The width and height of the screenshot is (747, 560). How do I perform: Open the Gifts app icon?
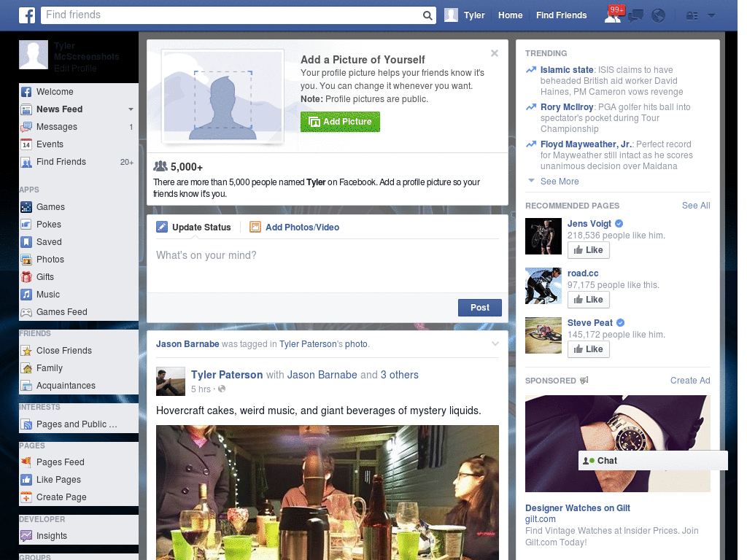coord(26,277)
